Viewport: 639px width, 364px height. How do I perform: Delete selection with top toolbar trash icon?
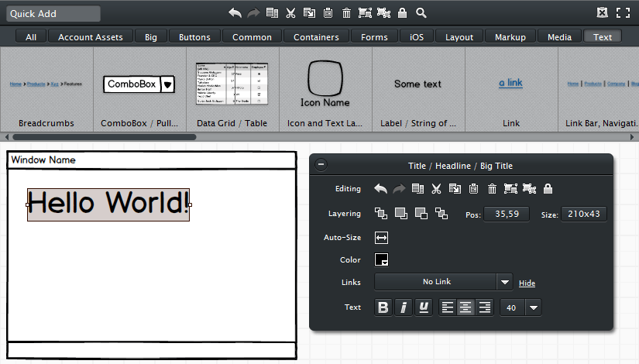tap(346, 13)
